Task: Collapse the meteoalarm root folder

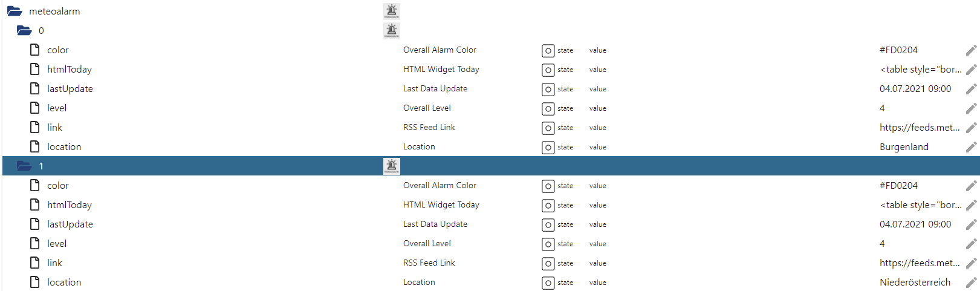Action: tap(15, 11)
